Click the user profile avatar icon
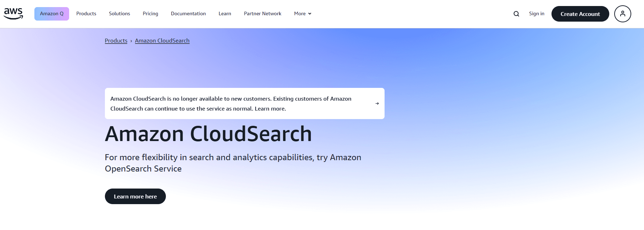 click(x=622, y=14)
